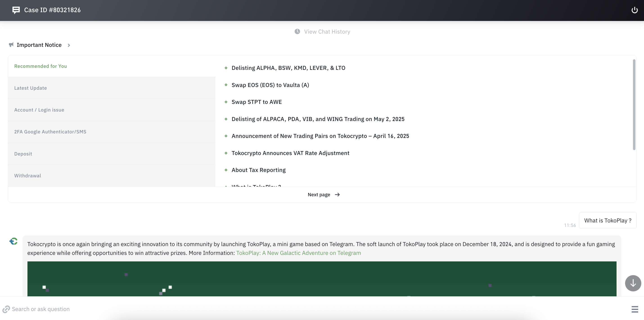Open TokoPlay: A New Galactic Adventure link
The width and height of the screenshot is (644, 320).
point(299,253)
